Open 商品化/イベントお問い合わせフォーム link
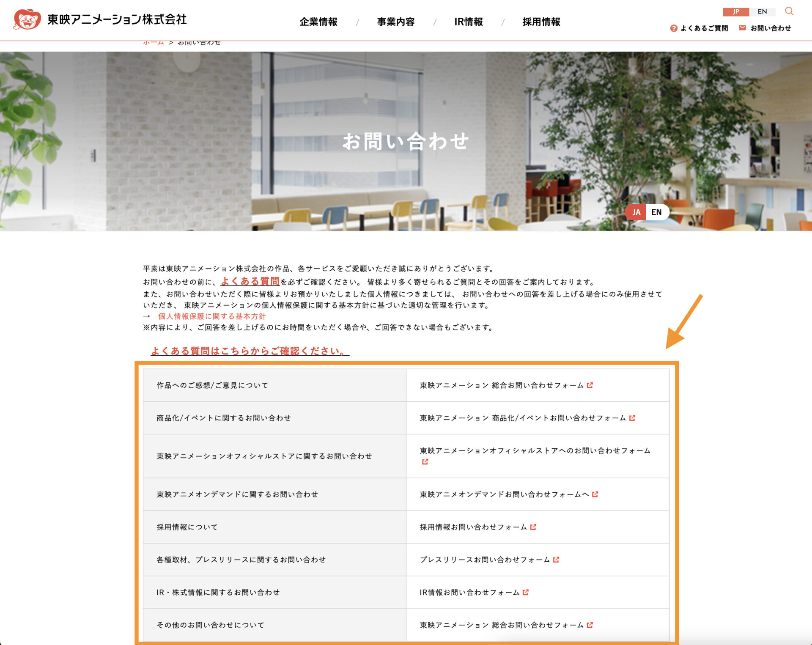This screenshot has width=812, height=645. 523,418
